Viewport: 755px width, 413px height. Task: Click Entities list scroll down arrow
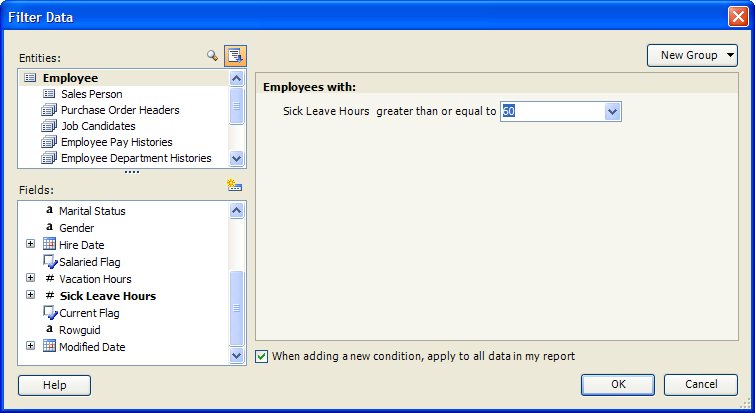click(x=236, y=158)
